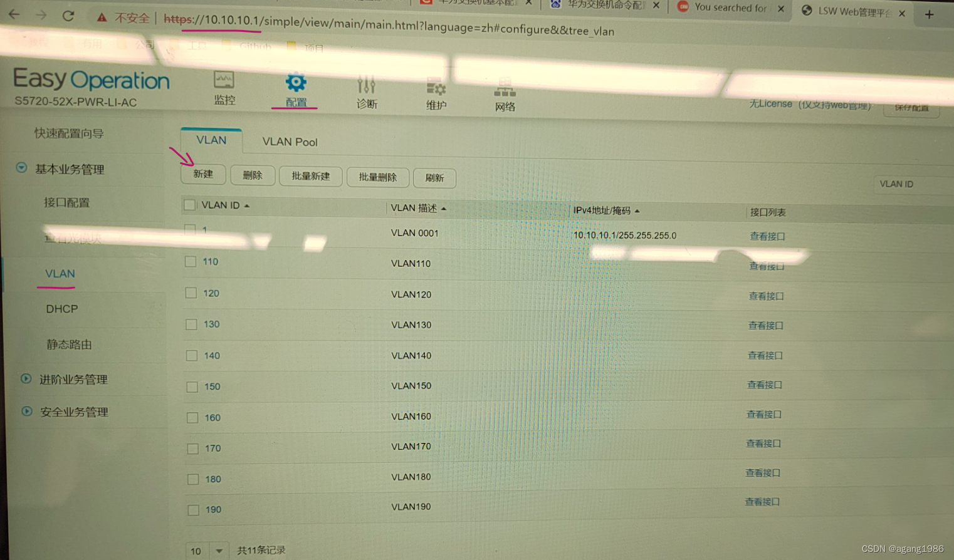Go back with browser back arrow
The height and width of the screenshot is (560, 954).
click(x=14, y=14)
